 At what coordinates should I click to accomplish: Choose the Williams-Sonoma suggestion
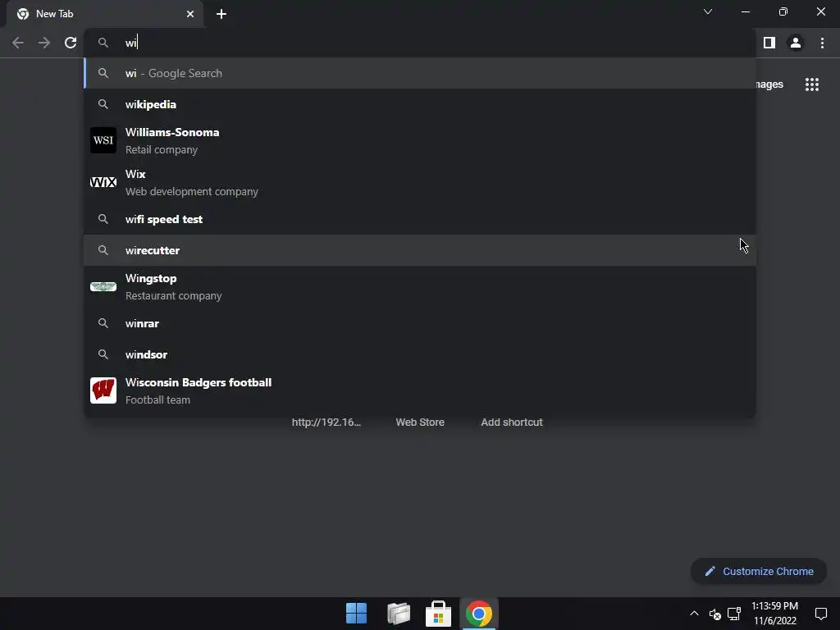[x=420, y=141]
